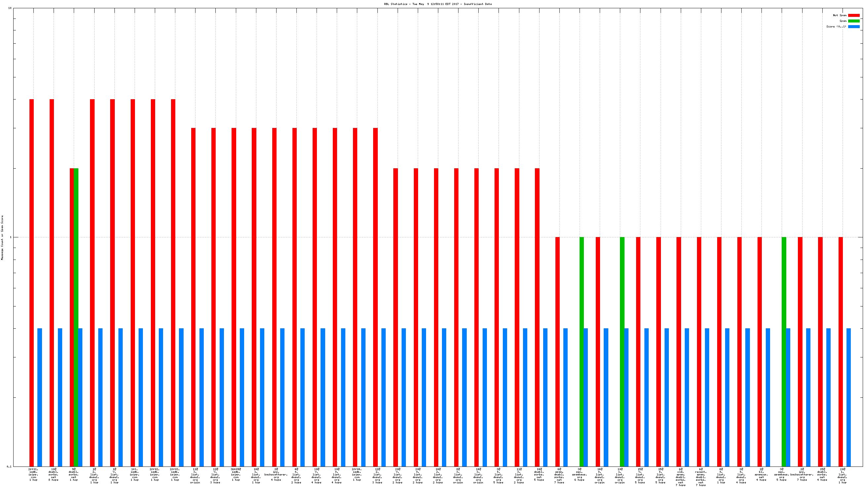Click the y-axis value 10 tick label
This screenshot has height=488, width=868.
point(10,8)
